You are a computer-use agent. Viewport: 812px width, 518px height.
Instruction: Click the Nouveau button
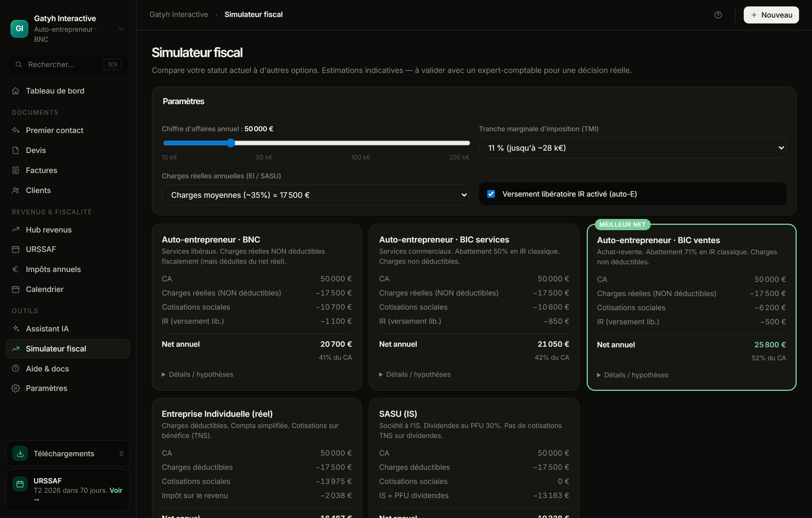pos(771,15)
